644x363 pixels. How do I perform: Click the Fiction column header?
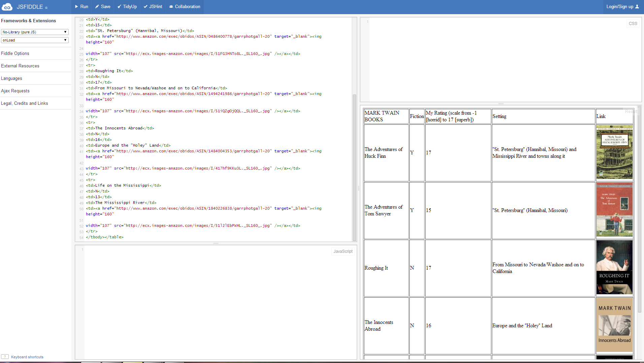click(417, 116)
